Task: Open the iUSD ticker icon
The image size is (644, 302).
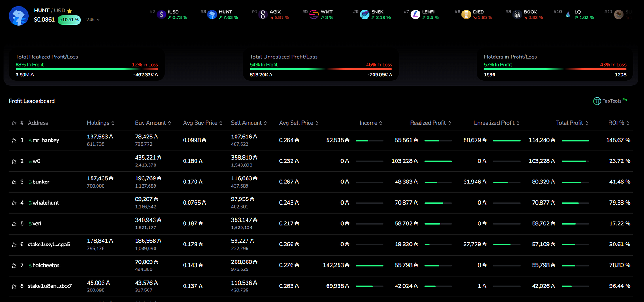Action: tap(161, 15)
